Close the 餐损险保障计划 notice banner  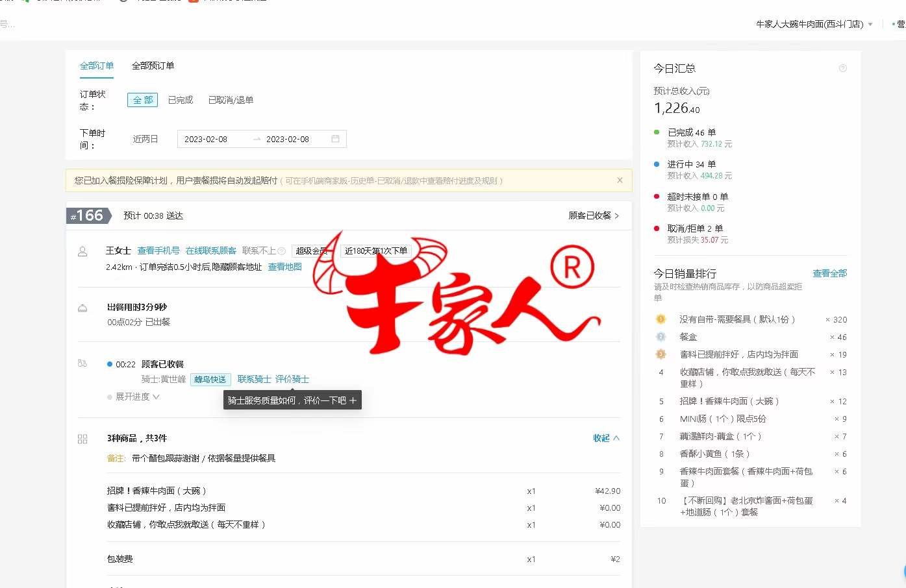(620, 180)
